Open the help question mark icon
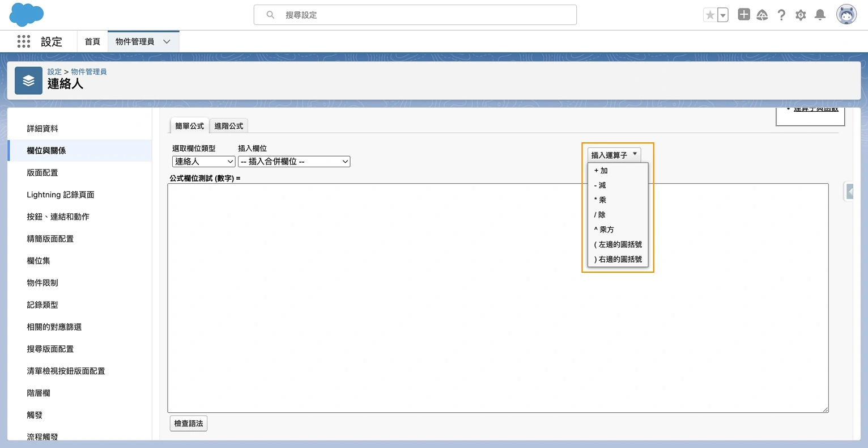Image resolution: width=868 pixels, height=448 pixels. [x=781, y=14]
